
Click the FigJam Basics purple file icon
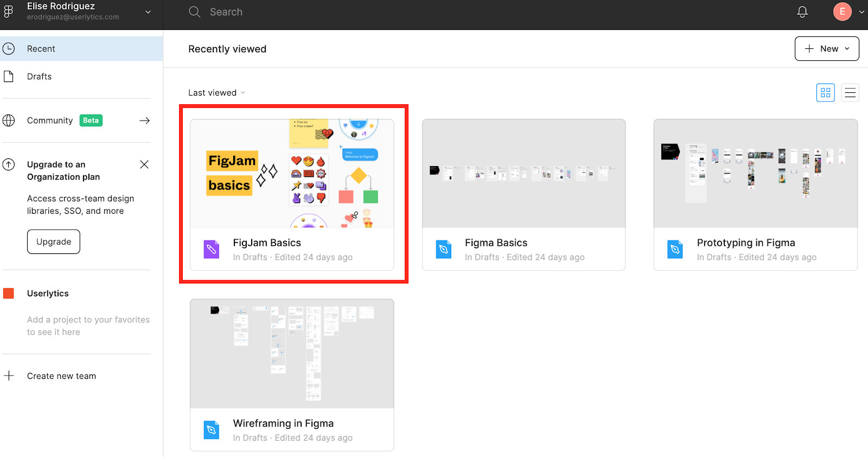[x=212, y=249]
